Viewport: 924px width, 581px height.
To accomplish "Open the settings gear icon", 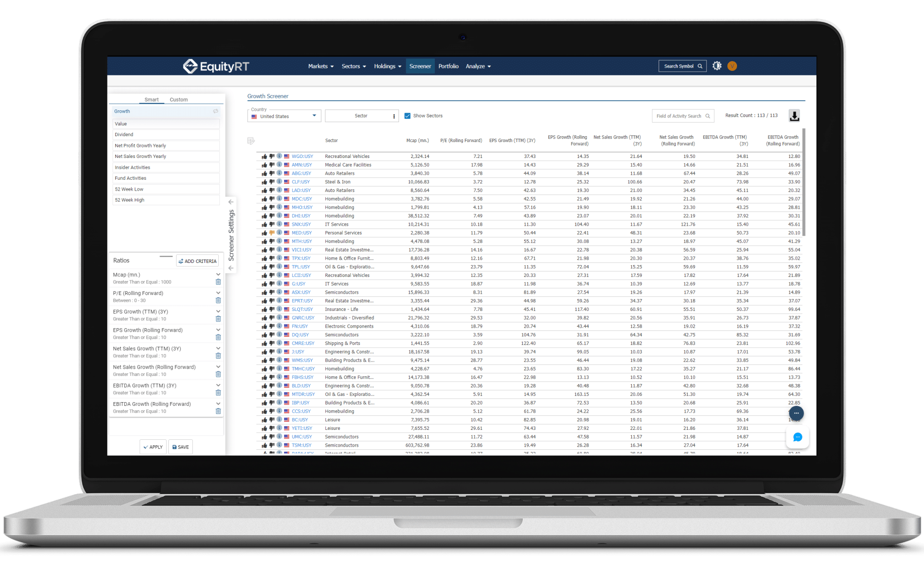I will (x=717, y=66).
